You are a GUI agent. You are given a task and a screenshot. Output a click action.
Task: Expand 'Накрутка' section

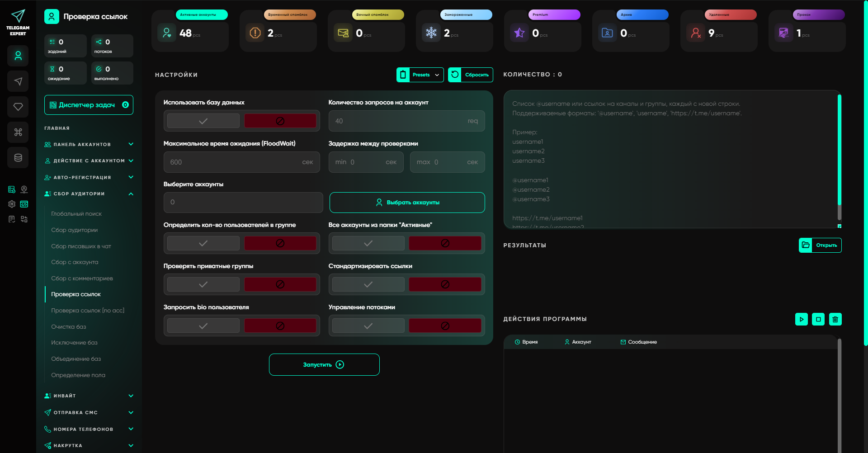point(89,445)
